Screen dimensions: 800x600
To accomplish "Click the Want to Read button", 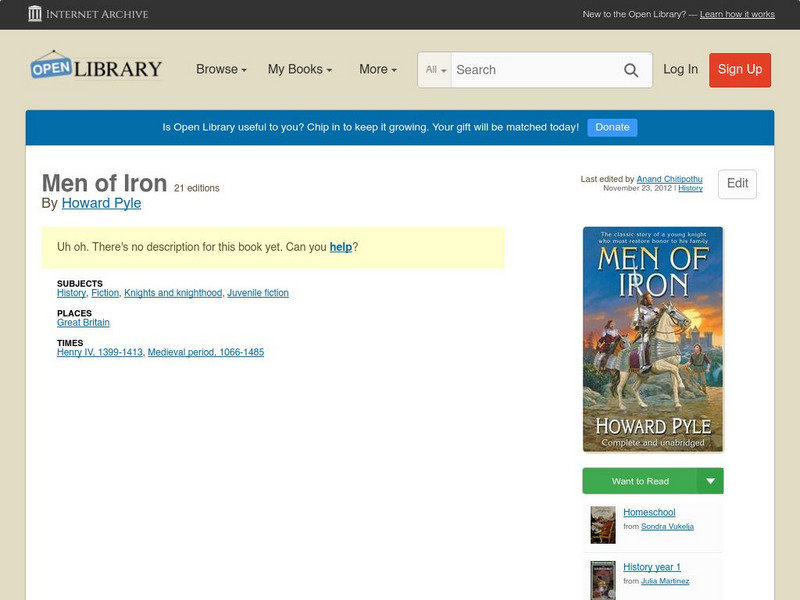I will click(640, 481).
